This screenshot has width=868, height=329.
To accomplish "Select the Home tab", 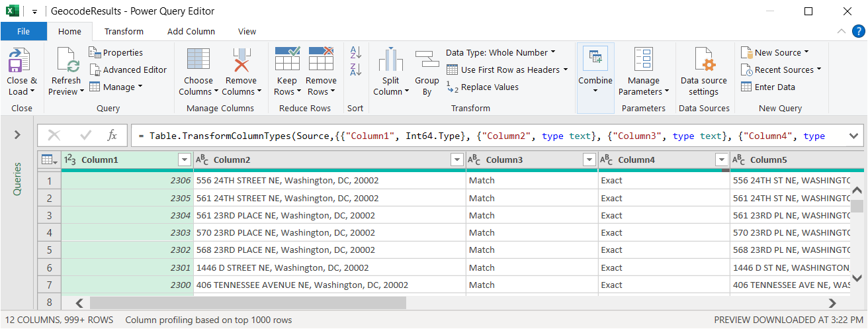I will [69, 31].
